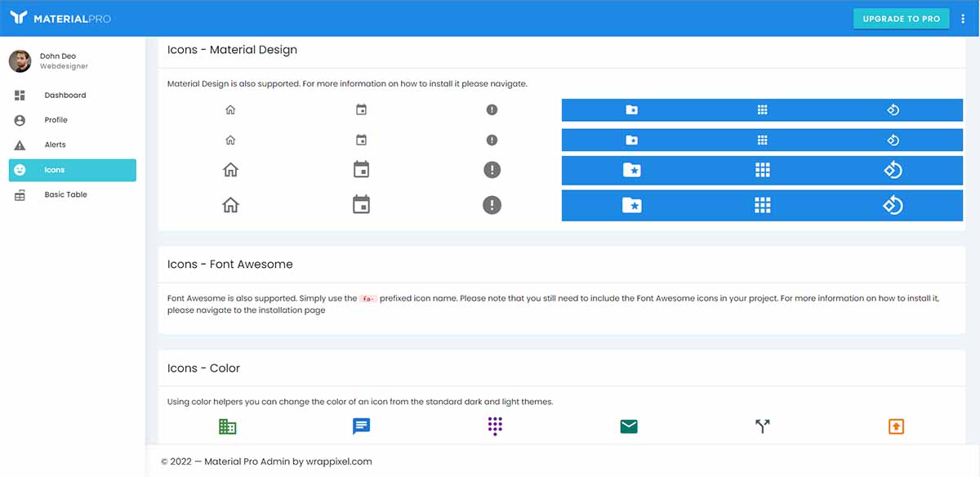This screenshot has height=477, width=980.
Task: Click the purple dialpad icon
Action: (495, 426)
